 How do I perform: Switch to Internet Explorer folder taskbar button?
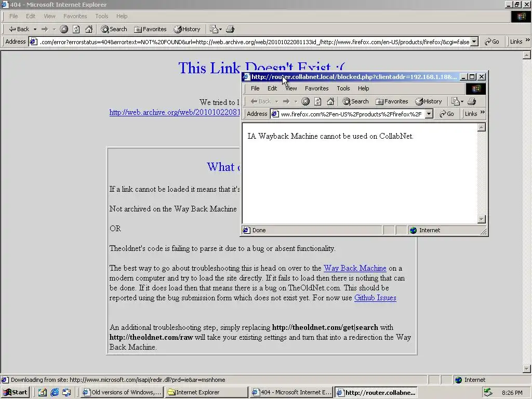point(207,392)
